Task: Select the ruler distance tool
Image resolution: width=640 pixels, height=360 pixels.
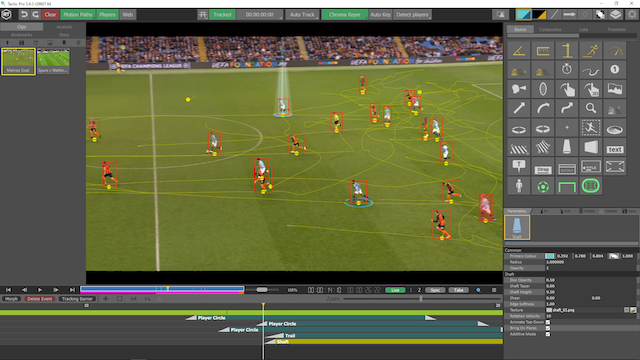Action: 542,51
